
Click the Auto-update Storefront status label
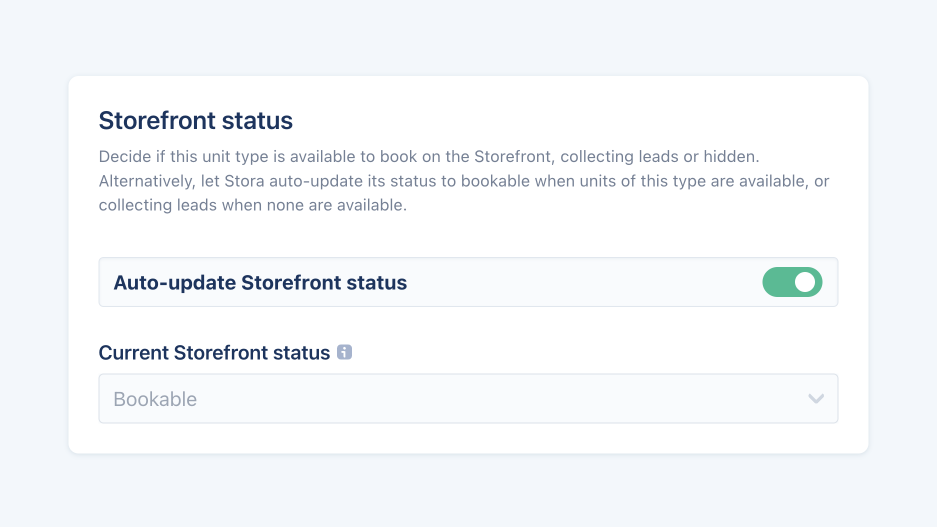click(x=260, y=282)
